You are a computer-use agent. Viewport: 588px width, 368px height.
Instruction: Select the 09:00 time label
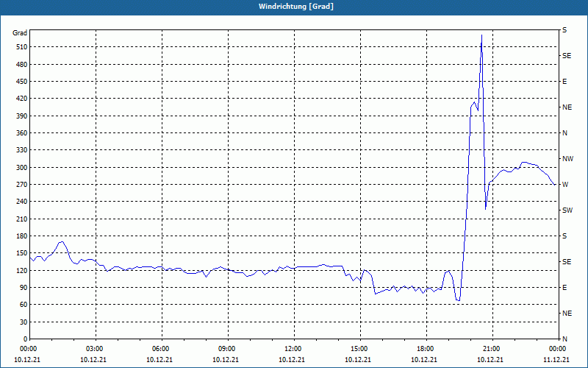click(x=226, y=349)
